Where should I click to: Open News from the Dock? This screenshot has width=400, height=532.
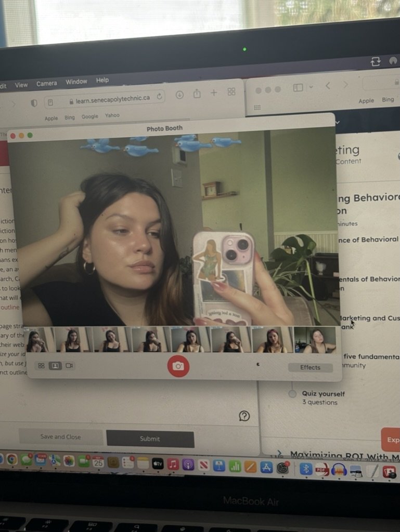204,465
